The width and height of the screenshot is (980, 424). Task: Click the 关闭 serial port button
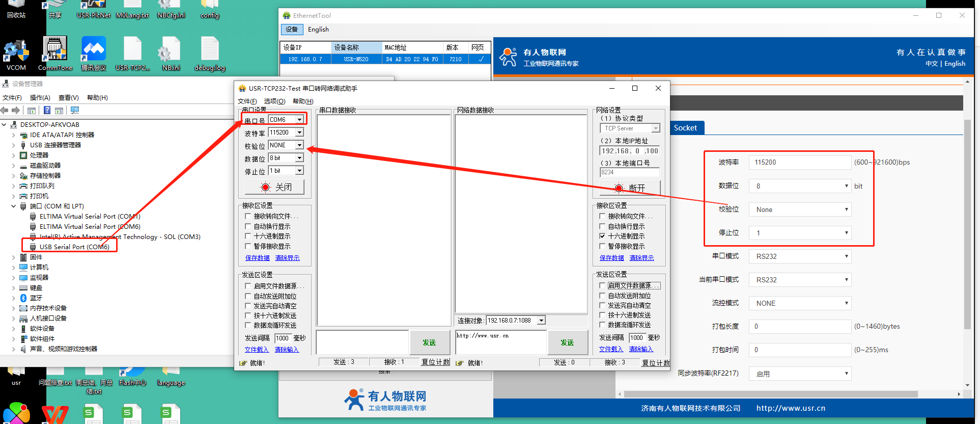click(275, 187)
